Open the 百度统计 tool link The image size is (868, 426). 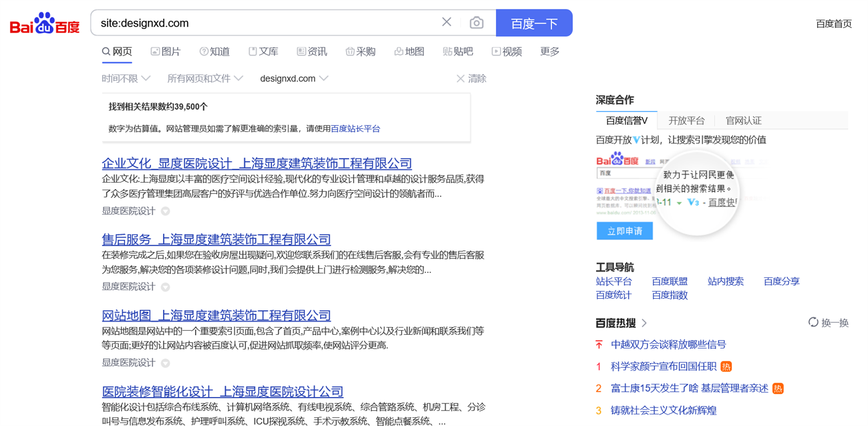pos(614,295)
